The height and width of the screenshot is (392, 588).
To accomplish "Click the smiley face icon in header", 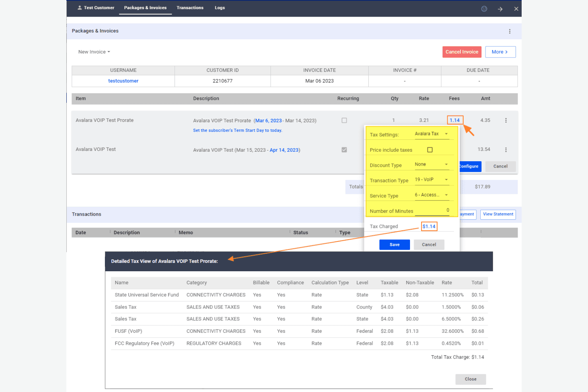I will 484,9.
